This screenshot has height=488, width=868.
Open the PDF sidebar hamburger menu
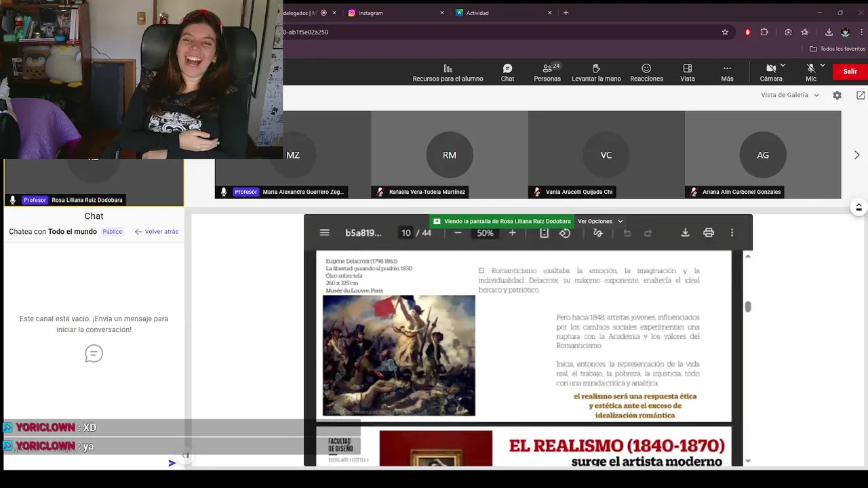point(324,232)
